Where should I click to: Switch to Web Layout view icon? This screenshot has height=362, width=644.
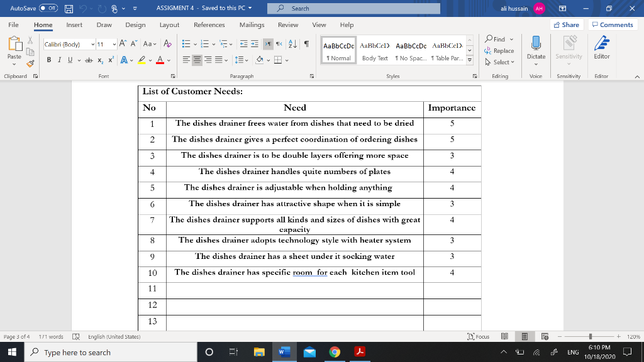[545, 337]
